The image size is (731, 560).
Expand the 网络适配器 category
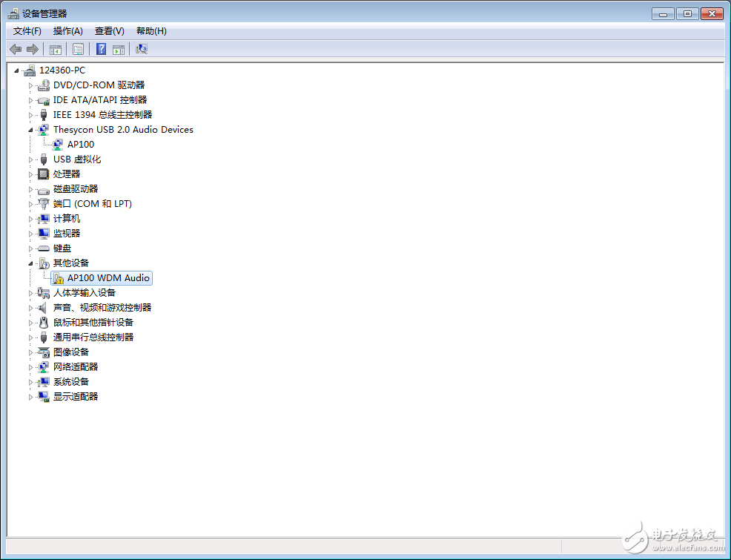coord(32,366)
